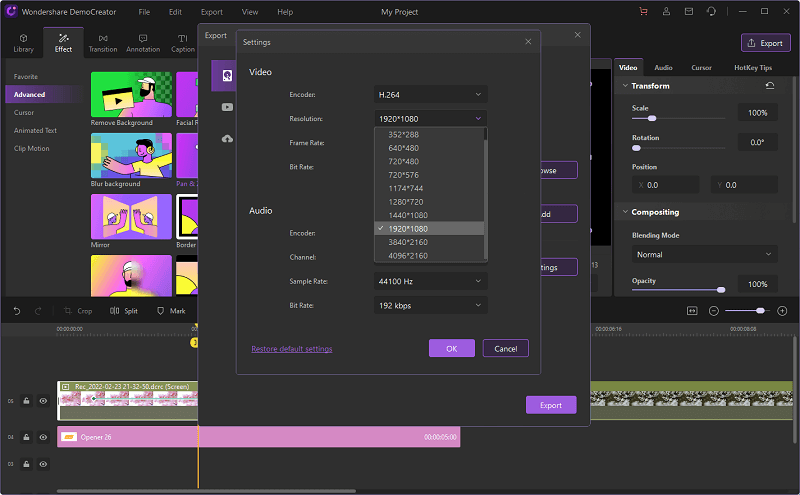Click Restore default settings link
This screenshot has height=495, width=800.
coord(292,349)
